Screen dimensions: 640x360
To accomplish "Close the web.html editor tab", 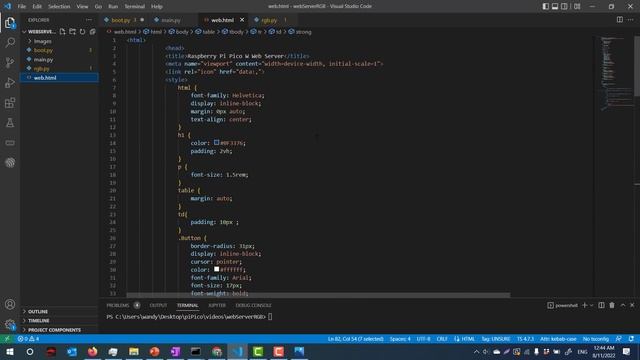I will (242, 20).
